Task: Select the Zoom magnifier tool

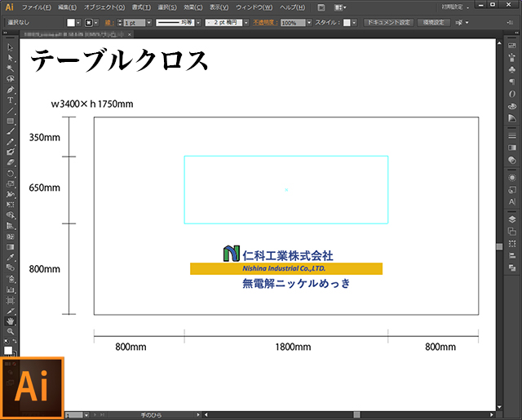Action: [11, 331]
